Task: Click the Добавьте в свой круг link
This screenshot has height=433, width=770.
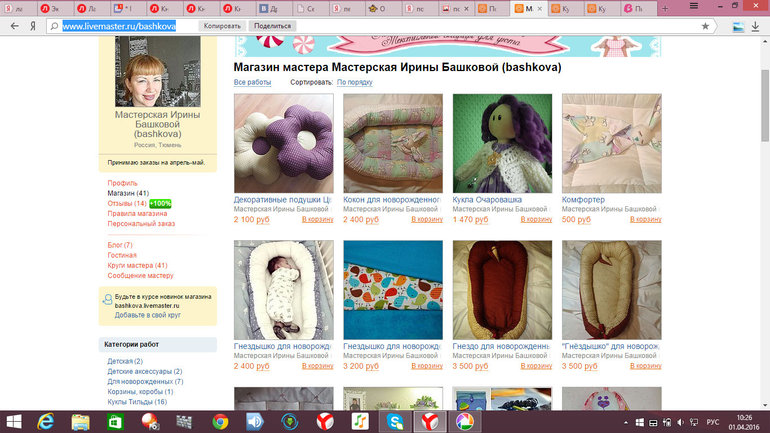Action: click(148, 314)
